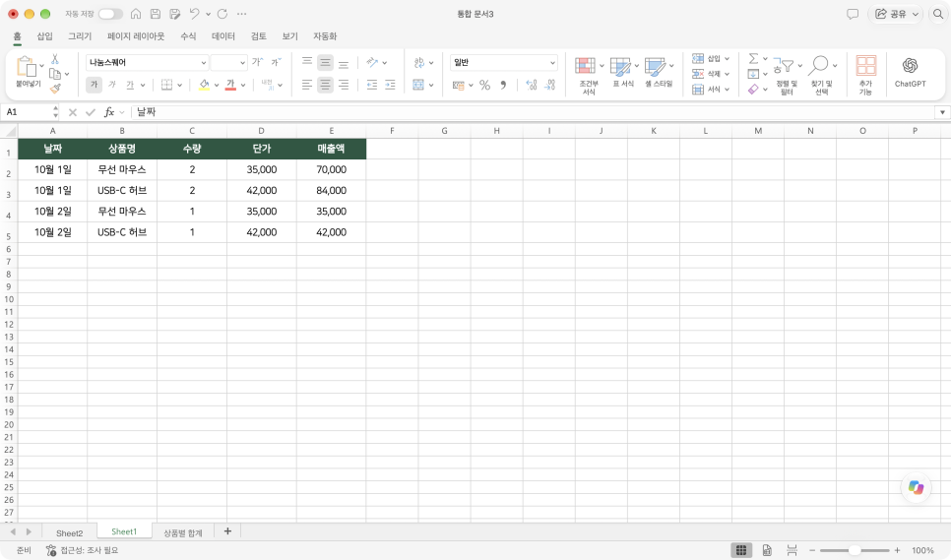The height and width of the screenshot is (560, 951).
Task: Click the Increase Indent icon
Action: pos(390,85)
